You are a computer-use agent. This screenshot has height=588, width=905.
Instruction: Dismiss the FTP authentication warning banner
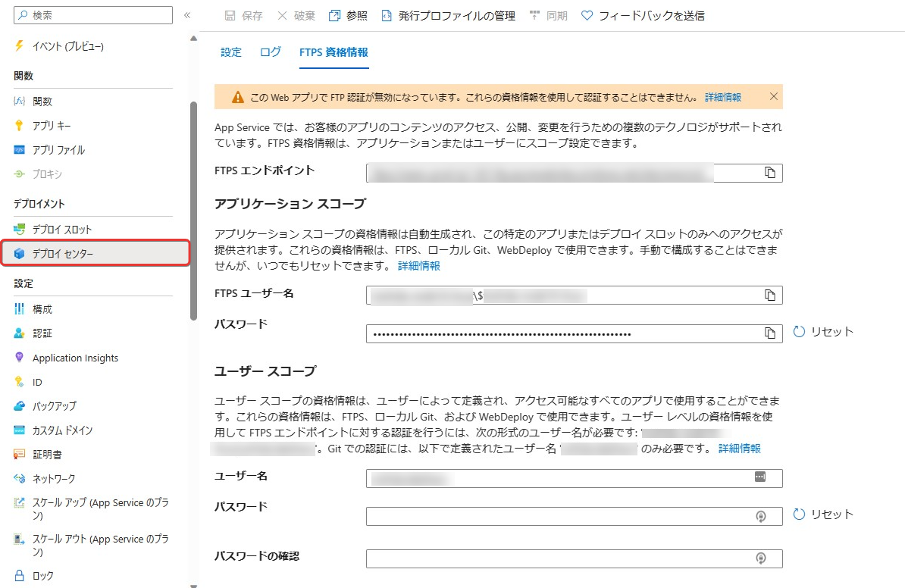[772, 97]
